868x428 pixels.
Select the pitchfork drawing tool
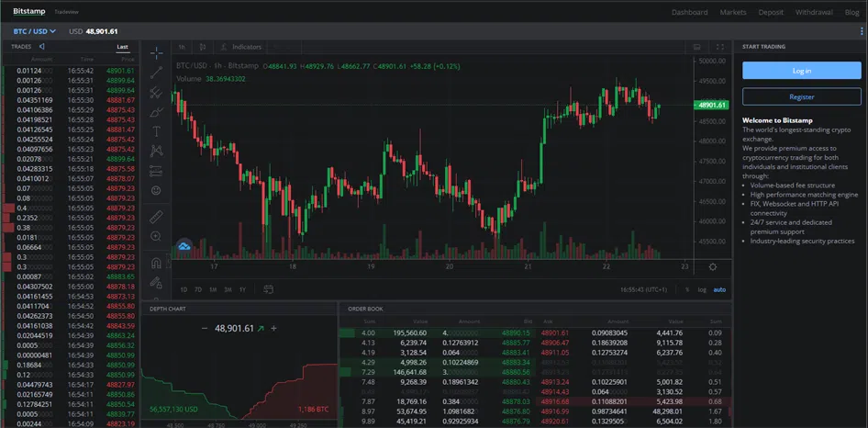pos(157,92)
